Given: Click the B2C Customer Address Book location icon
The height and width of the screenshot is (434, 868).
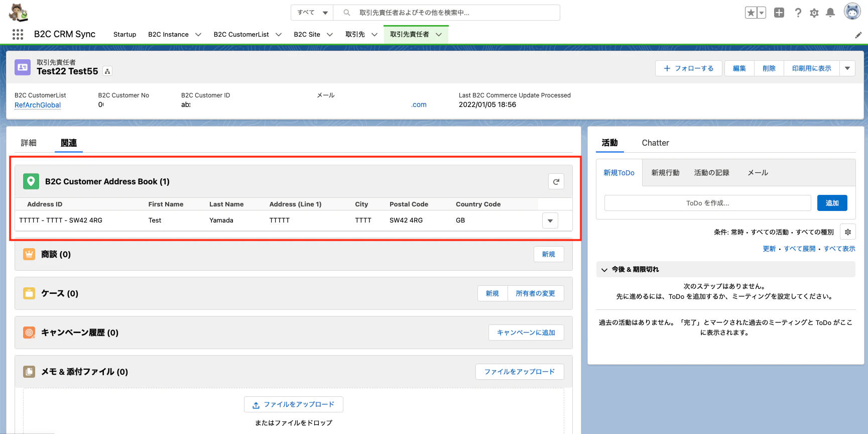Looking at the screenshot, I should pos(31,181).
